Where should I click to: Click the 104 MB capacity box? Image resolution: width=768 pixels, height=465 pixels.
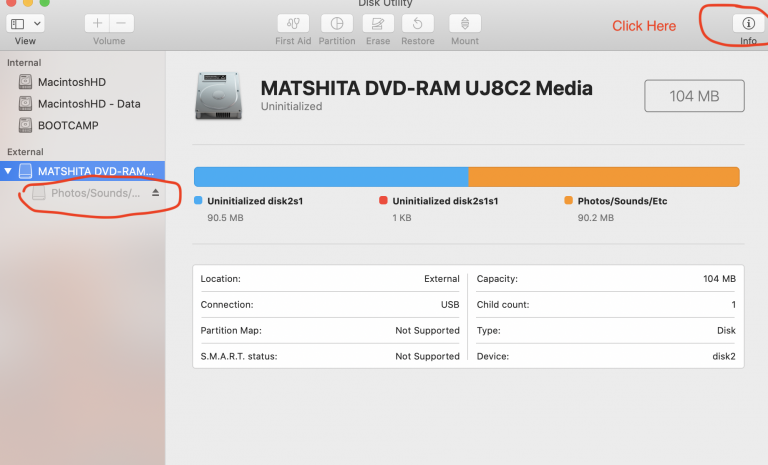click(694, 96)
